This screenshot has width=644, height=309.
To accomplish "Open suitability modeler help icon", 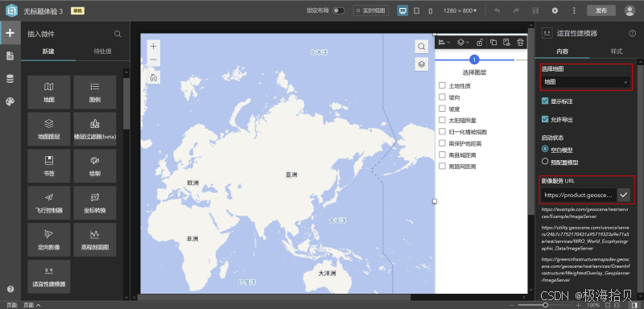I will 632,34.
